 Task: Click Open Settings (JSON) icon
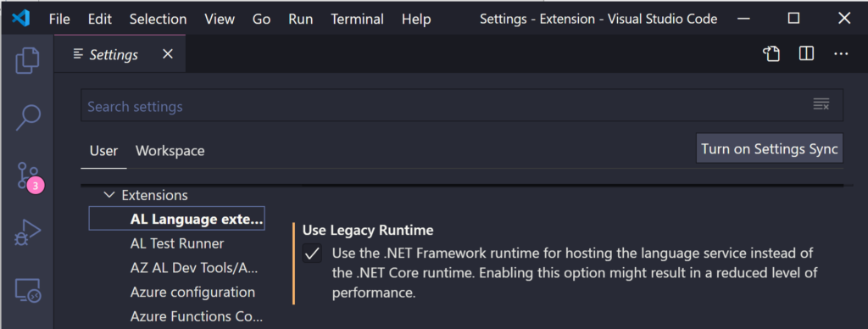point(771,53)
